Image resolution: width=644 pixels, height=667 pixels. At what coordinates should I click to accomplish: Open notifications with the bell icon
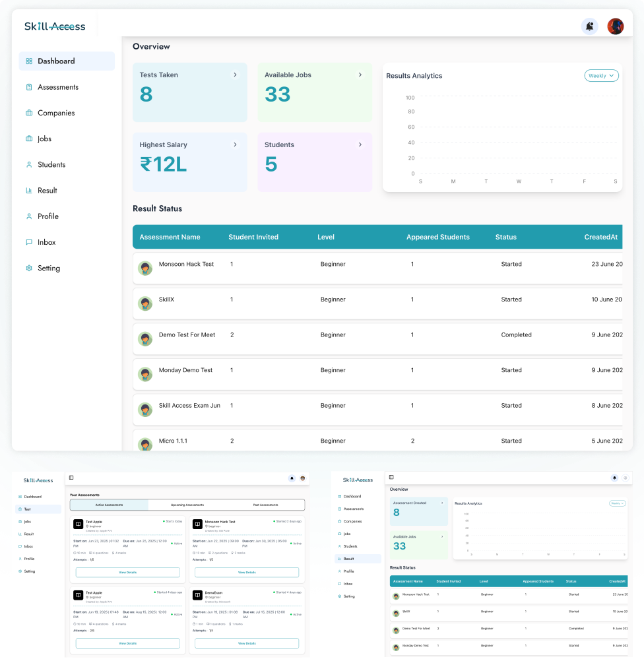click(x=589, y=26)
